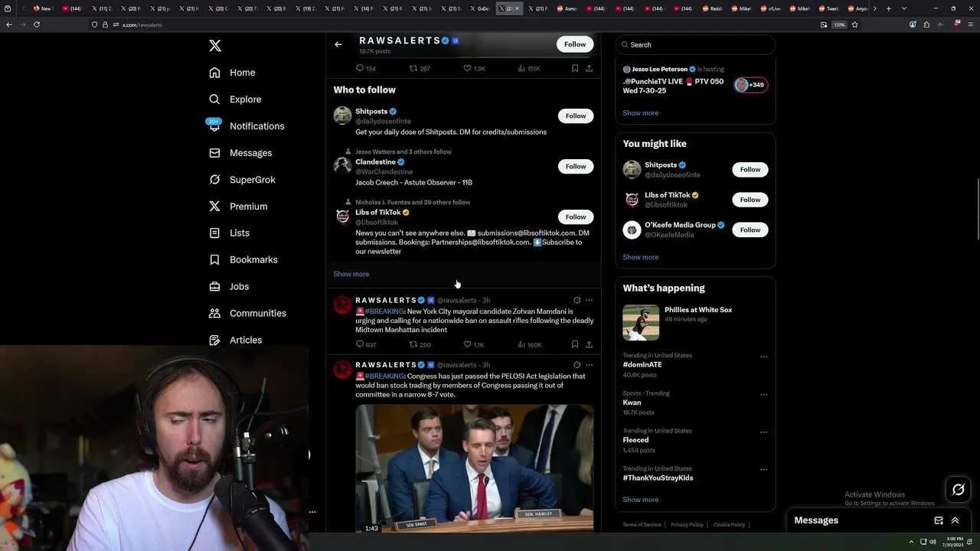
Task: Follow Libs of TikTok in Who to follow
Action: point(576,217)
